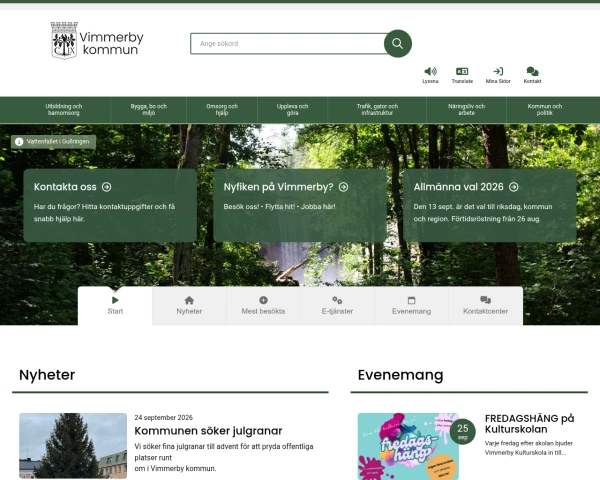Select the Start tab with play icon

115,306
